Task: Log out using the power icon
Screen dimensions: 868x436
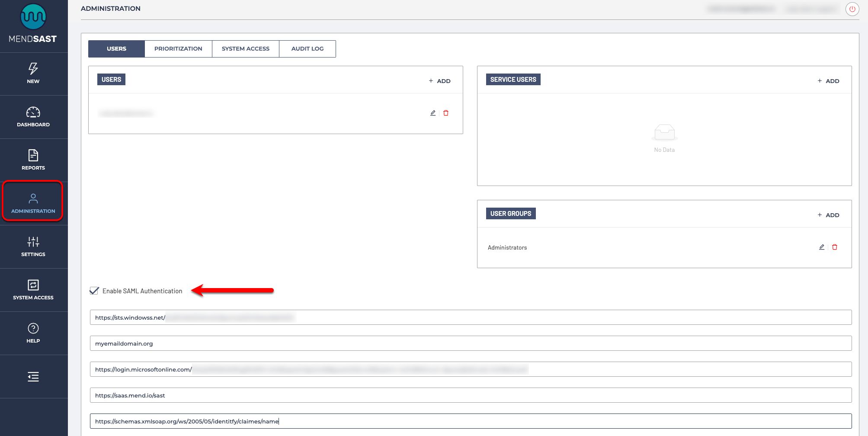Action: coord(852,9)
